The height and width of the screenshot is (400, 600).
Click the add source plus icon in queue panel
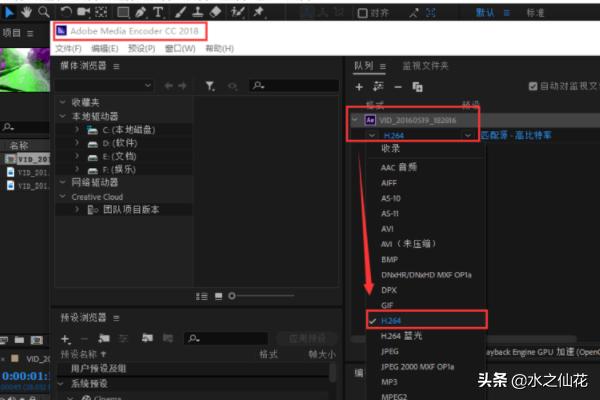pyautogui.click(x=359, y=87)
